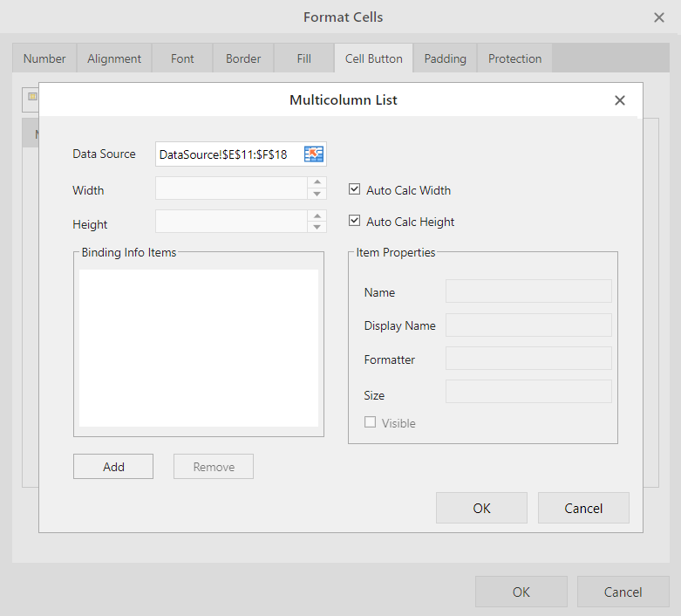This screenshot has width=681, height=616.
Task: Enable the Visible checkbox
Action: [x=371, y=422]
